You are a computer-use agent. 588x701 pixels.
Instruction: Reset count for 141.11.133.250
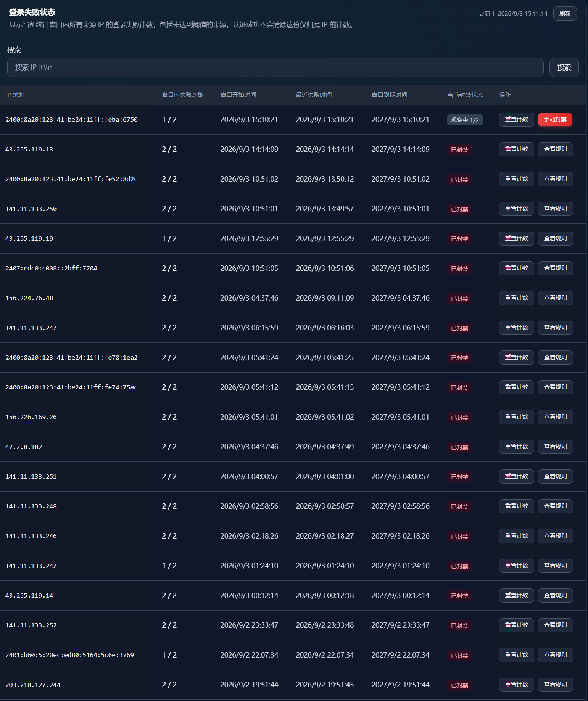click(x=517, y=209)
